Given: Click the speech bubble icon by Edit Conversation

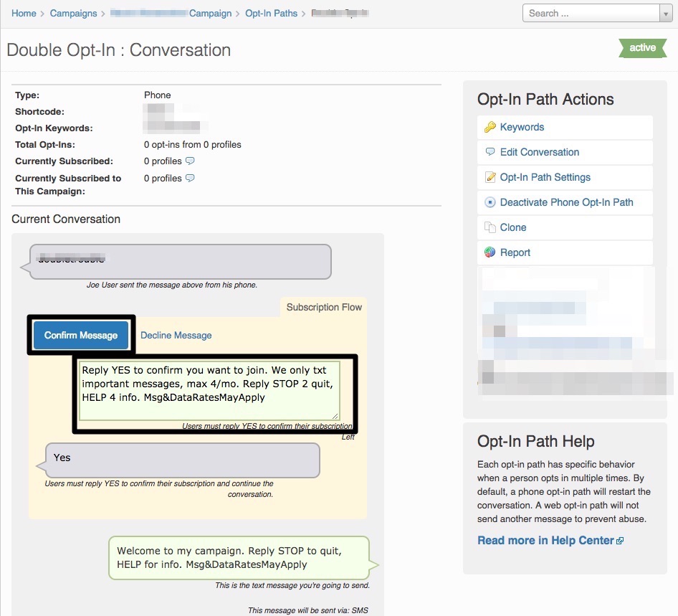Looking at the screenshot, I should click(x=490, y=152).
